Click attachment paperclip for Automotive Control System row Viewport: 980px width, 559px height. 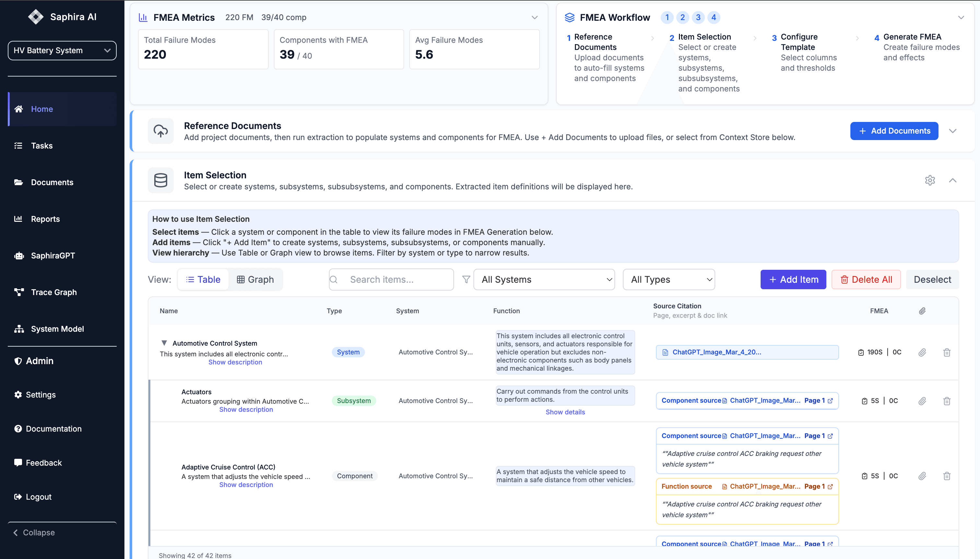(922, 352)
